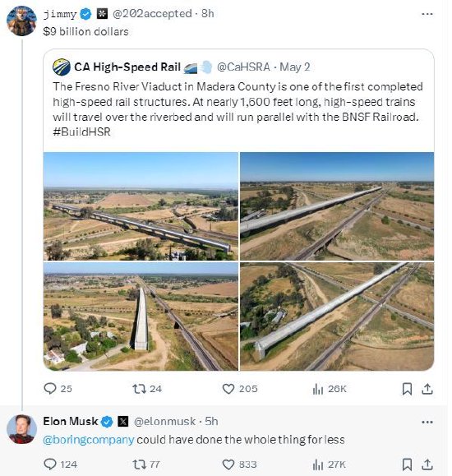Open the CA High-Speed Rail account name
This screenshot has width=452, height=476.
127,67
